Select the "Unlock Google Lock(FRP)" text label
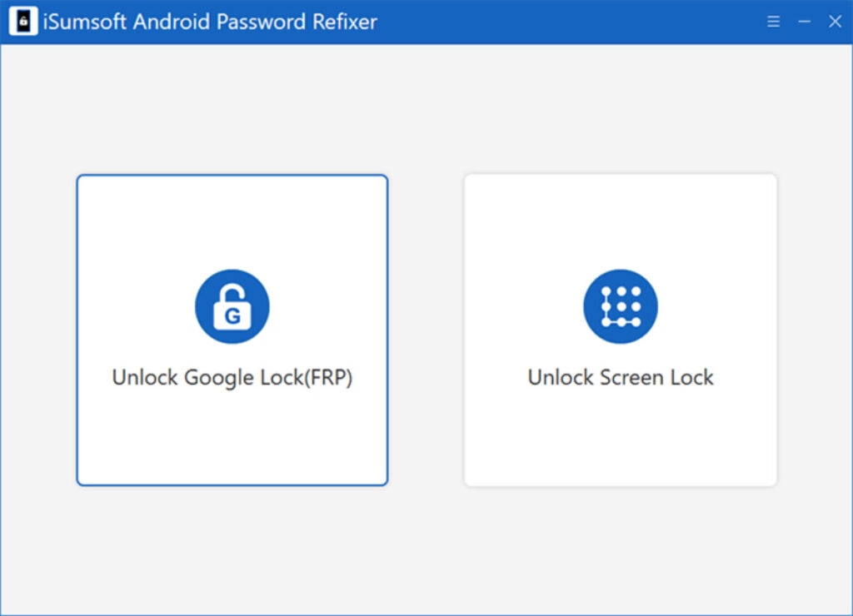Viewport: 853px width, 616px height. pyautogui.click(x=232, y=377)
